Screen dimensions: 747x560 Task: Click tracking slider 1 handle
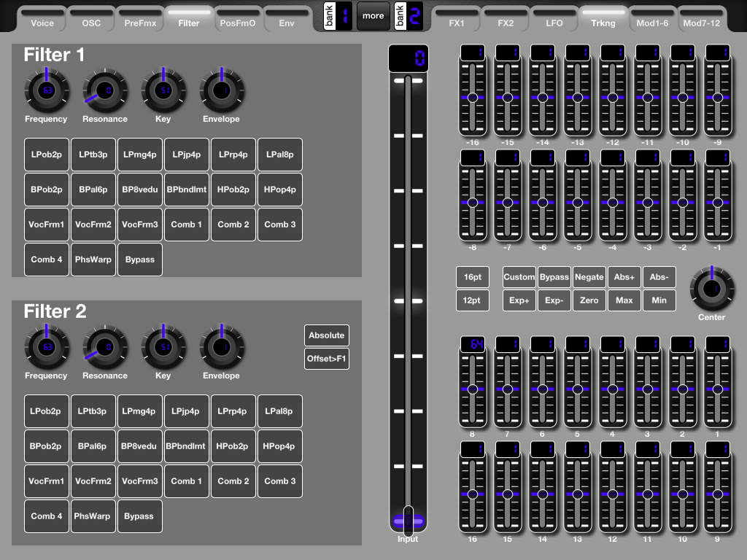(718, 389)
